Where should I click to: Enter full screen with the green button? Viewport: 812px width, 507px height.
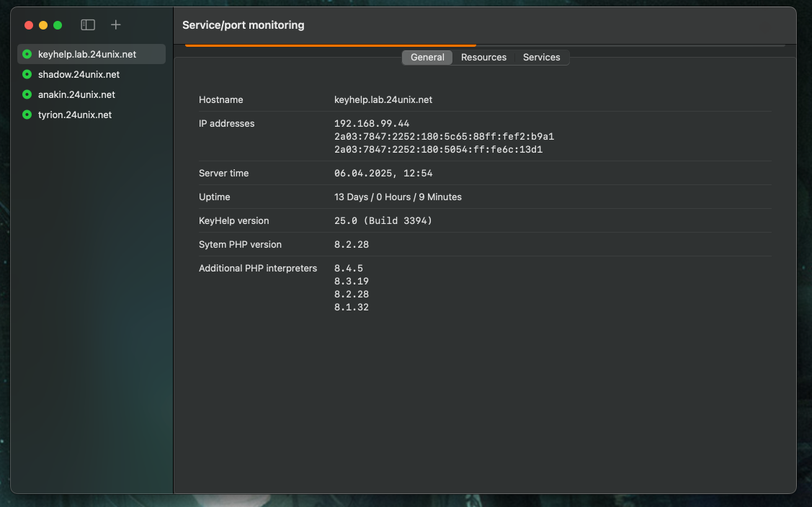coord(58,25)
